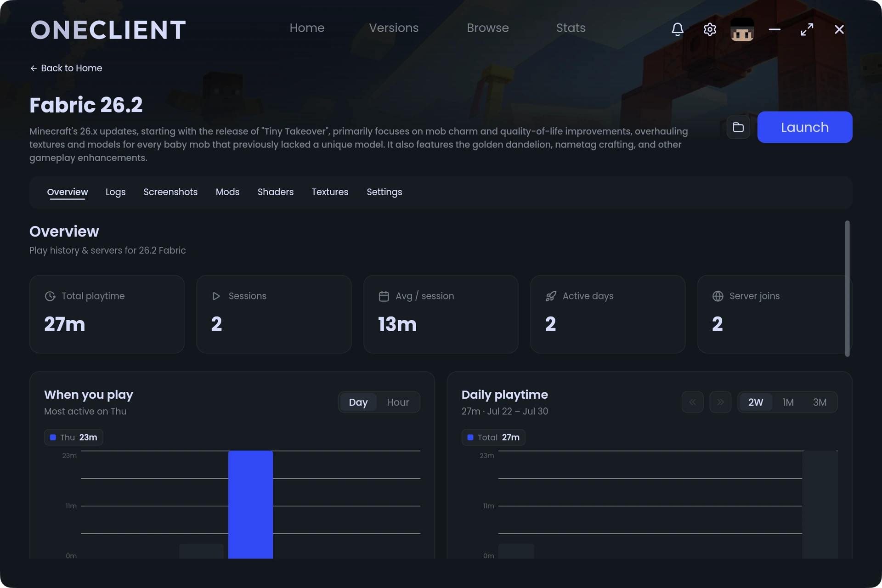Click the vertical scrollbar

point(847,288)
